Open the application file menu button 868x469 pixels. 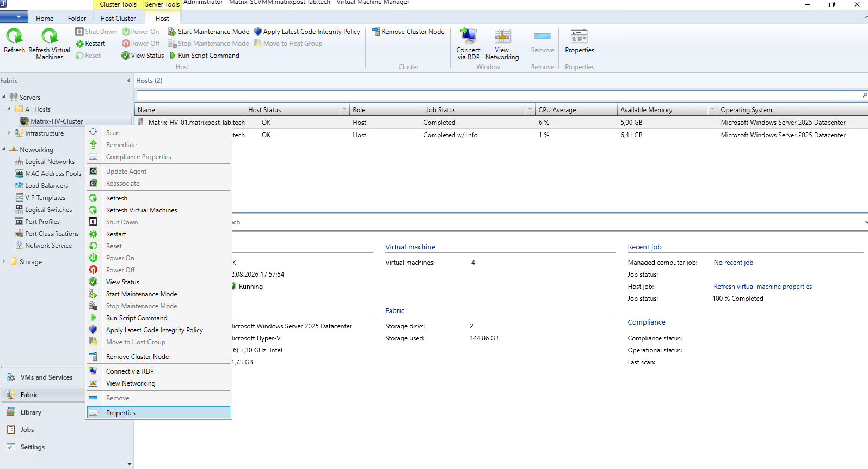click(x=14, y=17)
